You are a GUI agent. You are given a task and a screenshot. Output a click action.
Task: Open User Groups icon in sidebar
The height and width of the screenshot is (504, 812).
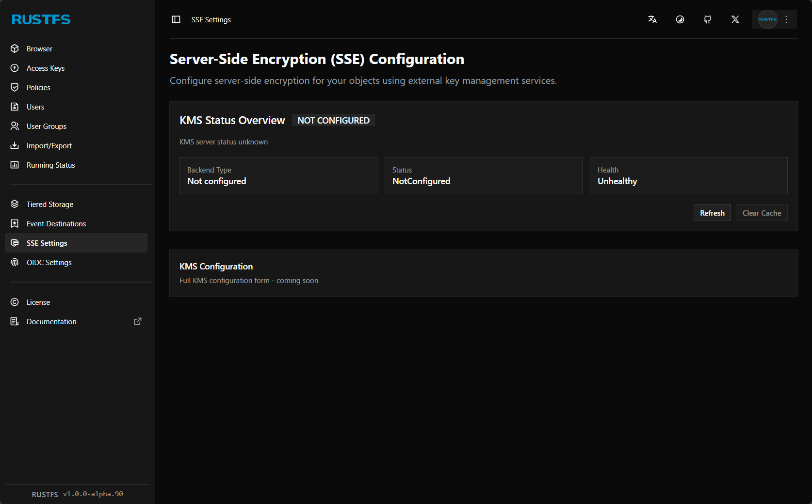point(15,126)
